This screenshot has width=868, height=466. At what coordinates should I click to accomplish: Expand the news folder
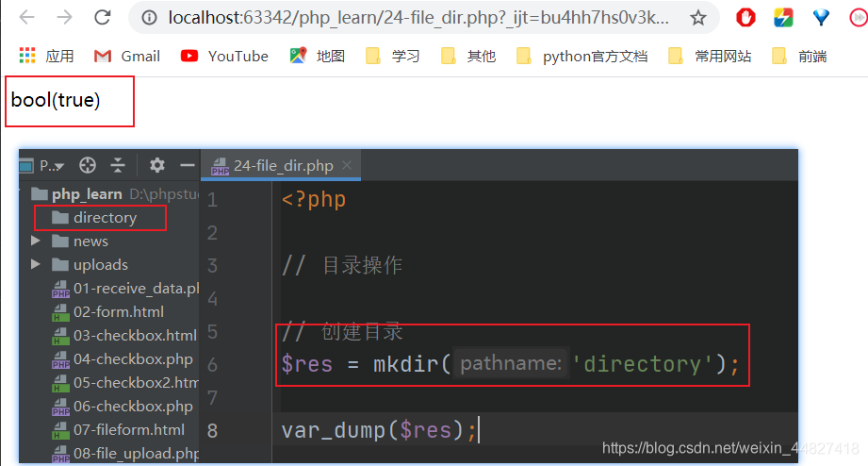tap(36, 241)
